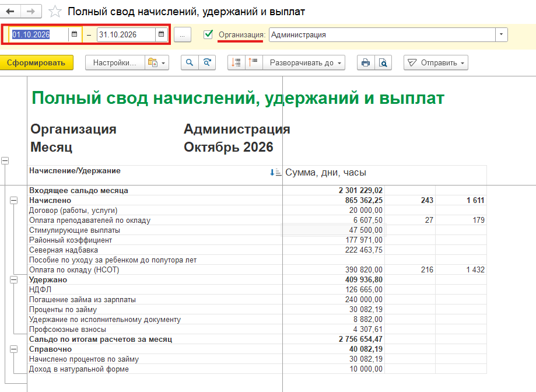This screenshot has height=392, width=536.
Task: Expand all groups icon
Action: (236, 63)
